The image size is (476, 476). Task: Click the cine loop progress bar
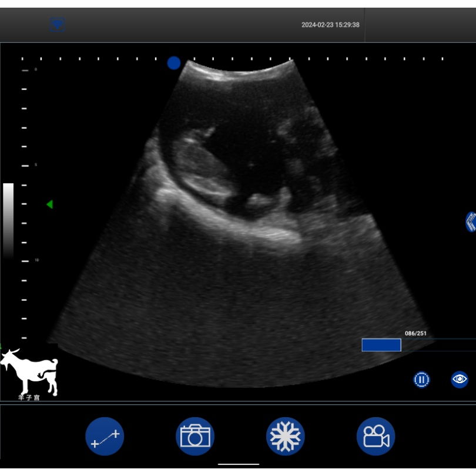coord(418,345)
